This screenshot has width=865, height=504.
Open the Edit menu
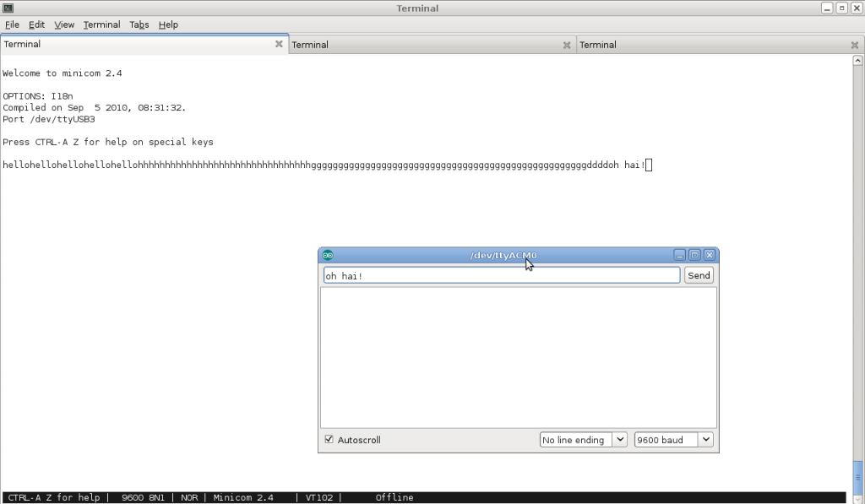click(36, 24)
